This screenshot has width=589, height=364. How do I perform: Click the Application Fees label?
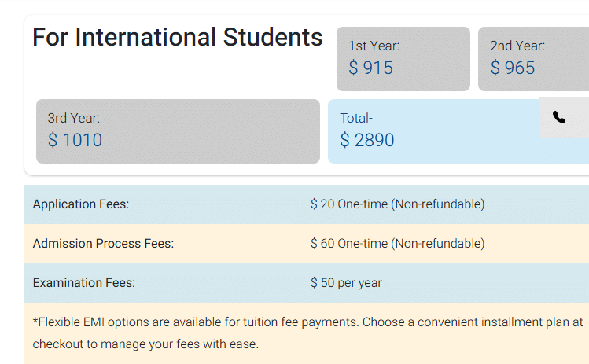81,204
